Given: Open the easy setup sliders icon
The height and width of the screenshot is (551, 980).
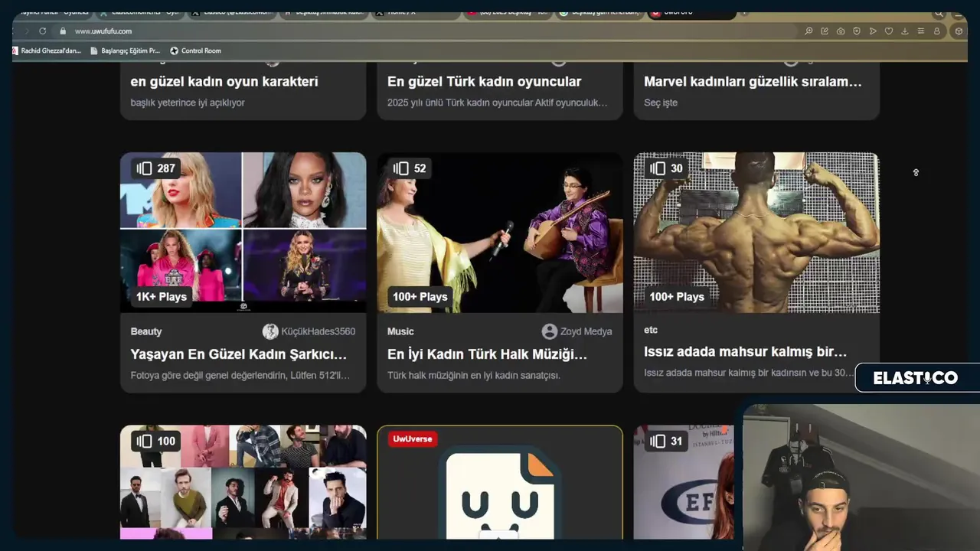Looking at the screenshot, I should click(x=920, y=31).
